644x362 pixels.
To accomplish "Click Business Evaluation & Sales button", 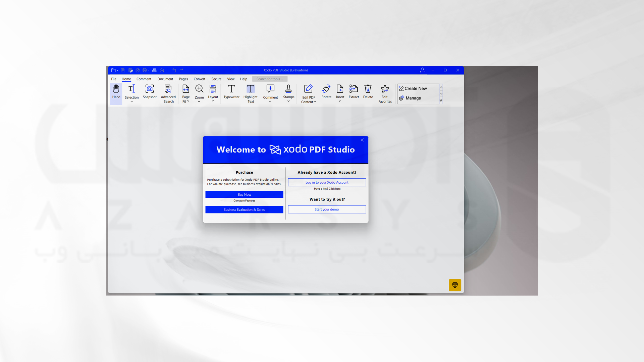I will coord(244,209).
